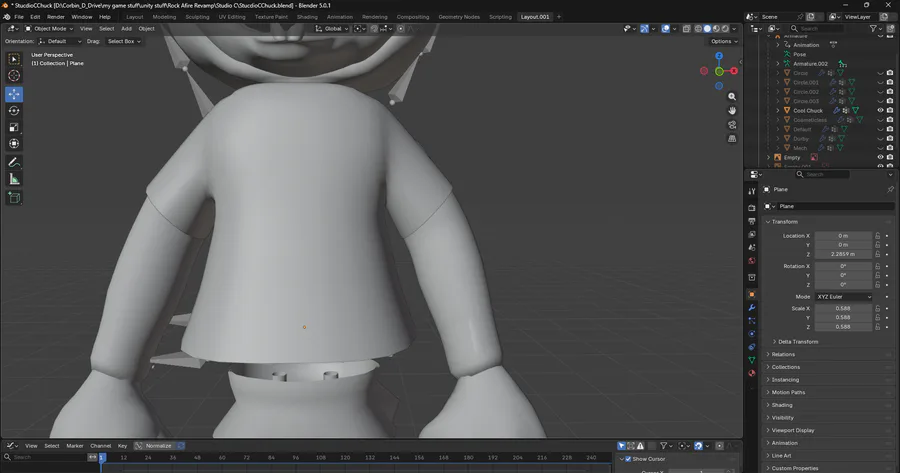Viewport: 900px width, 473px height.
Task: Open the Output properties tab
Action: tap(752, 221)
